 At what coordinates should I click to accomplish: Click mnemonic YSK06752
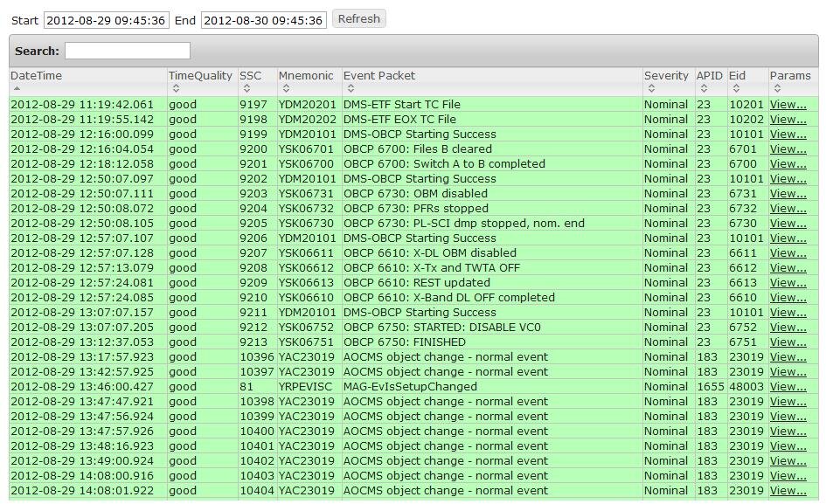[x=306, y=327]
